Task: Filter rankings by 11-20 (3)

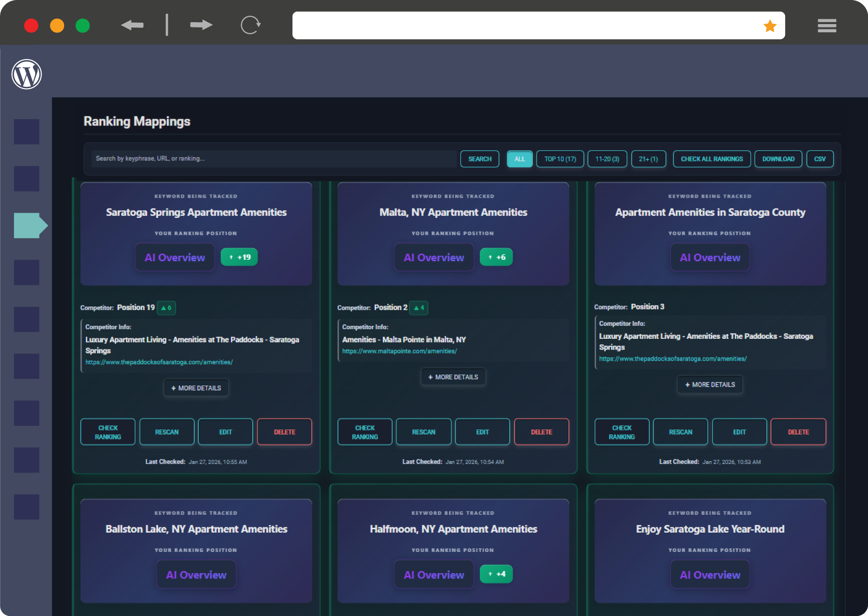Action: [x=607, y=159]
